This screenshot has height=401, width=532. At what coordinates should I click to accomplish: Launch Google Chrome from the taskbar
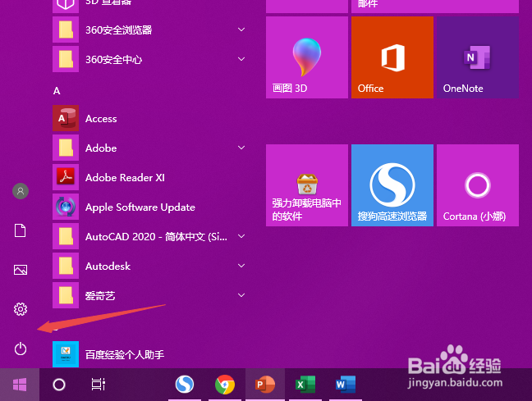click(225, 385)
